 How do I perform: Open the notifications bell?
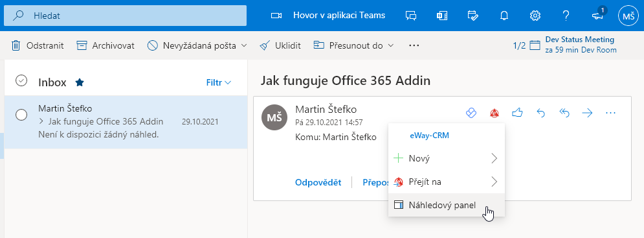[504, 16]
